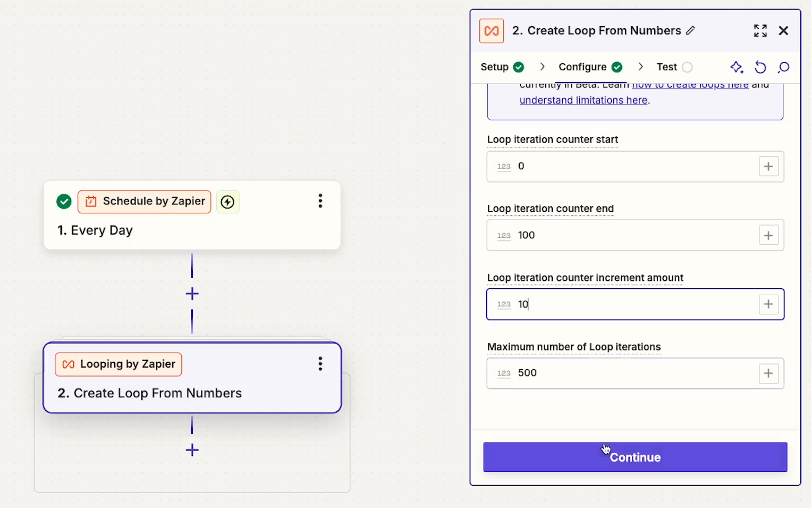This screenshot has height=508, width=812.
Task: Click the Continue button
Action: (x=635, y=457)
